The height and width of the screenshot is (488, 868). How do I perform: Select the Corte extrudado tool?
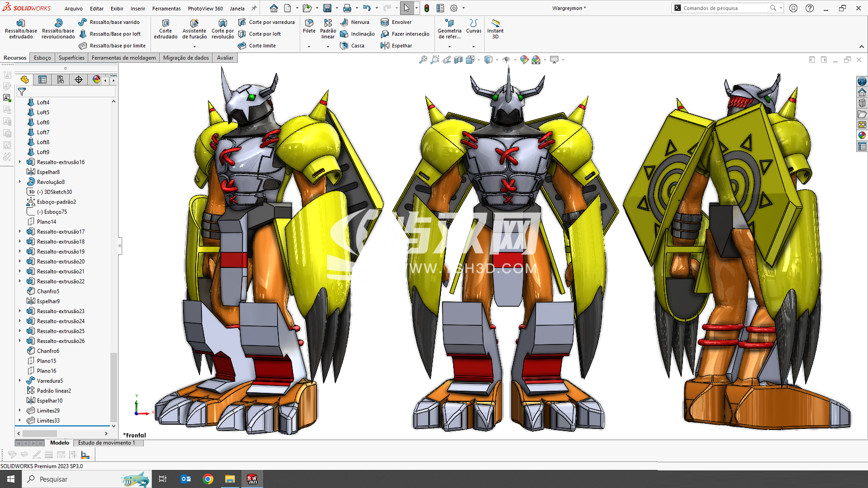165,29
